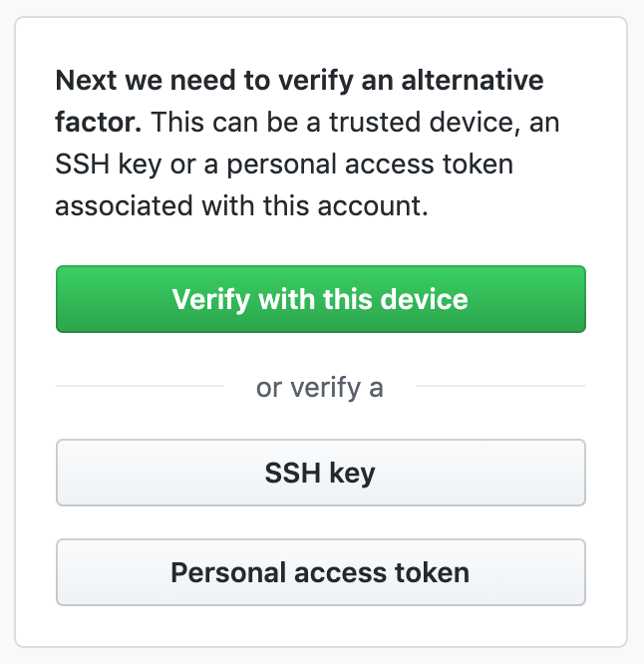Pick the bottom gray token button
The height and width of the screenshot is (664, 644).
(x=320, y=572)
